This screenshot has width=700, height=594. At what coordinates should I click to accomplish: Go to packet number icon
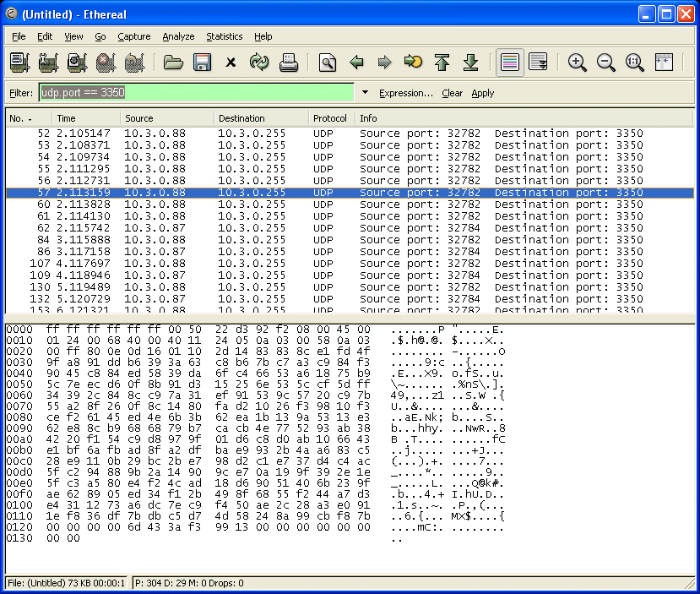[413, 62]
